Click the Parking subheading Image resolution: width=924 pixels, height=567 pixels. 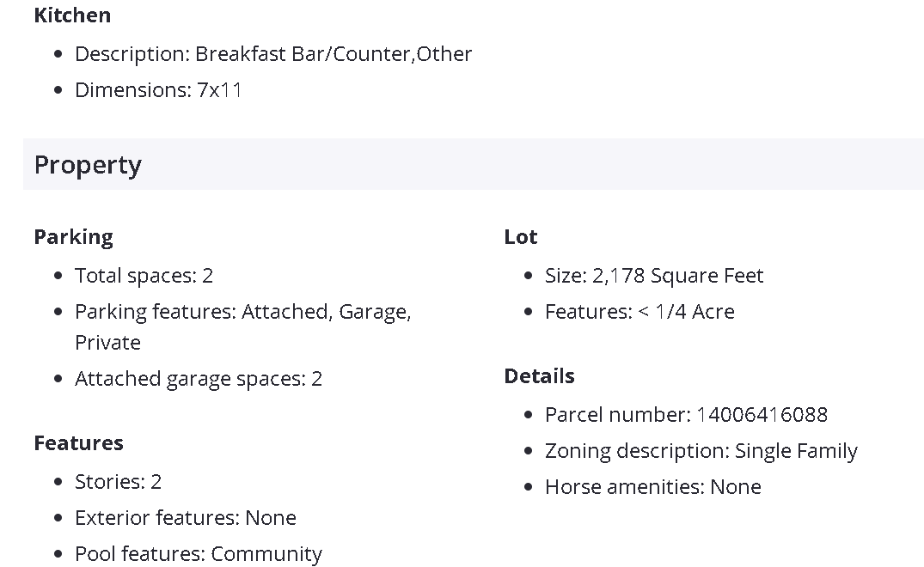tap(73, 237)
